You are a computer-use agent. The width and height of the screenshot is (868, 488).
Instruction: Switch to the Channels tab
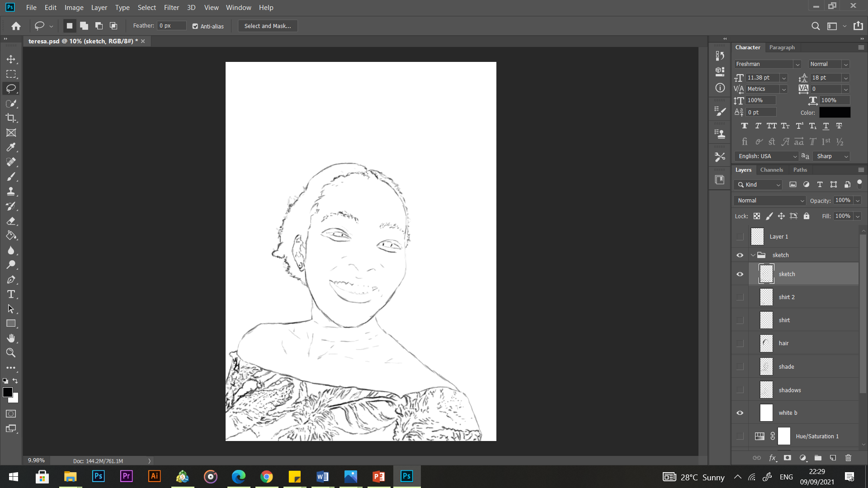[x=772, y=169]
